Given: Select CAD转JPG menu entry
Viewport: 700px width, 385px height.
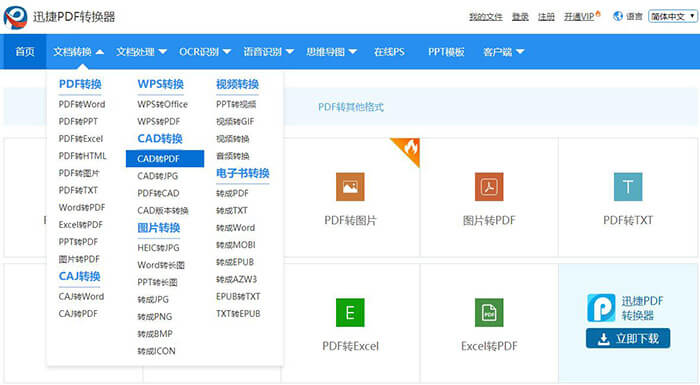Looking at the screenshot, I should point(158,176).
